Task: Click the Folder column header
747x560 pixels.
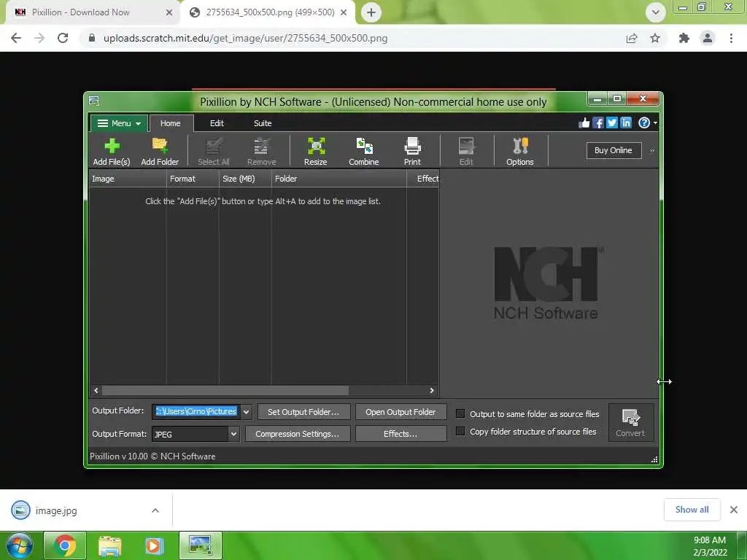Action: click(338, 179)
